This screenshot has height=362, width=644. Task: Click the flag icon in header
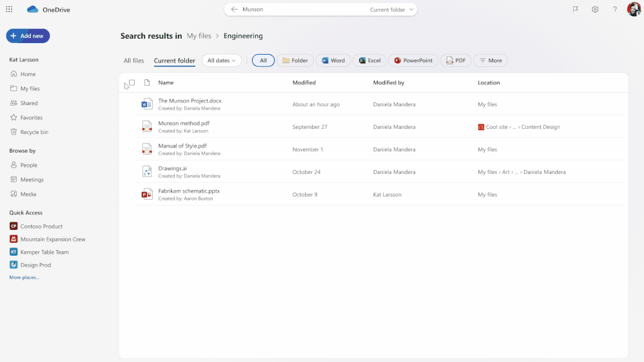coord(575,10)
